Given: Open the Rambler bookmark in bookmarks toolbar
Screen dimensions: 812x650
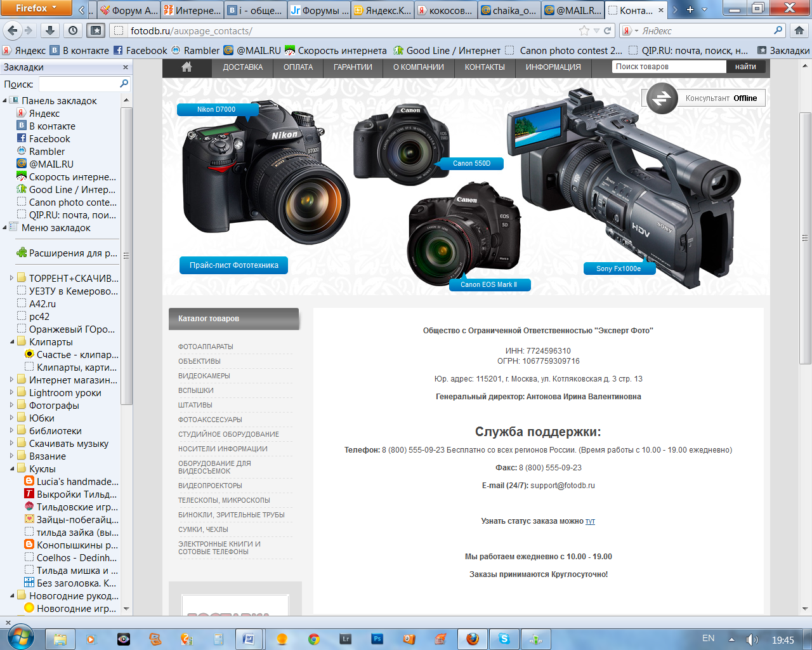Looking at the screenshot, I should [x=195, y=50].
